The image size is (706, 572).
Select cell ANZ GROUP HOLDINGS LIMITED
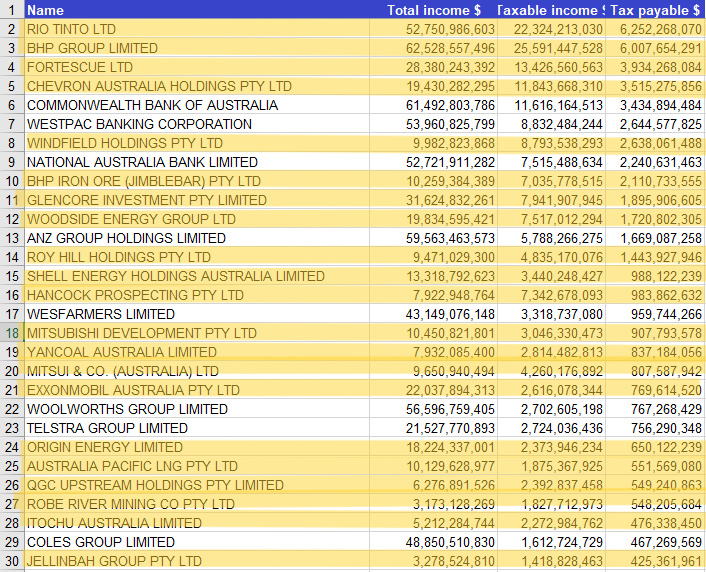click(x=197, y=238)
